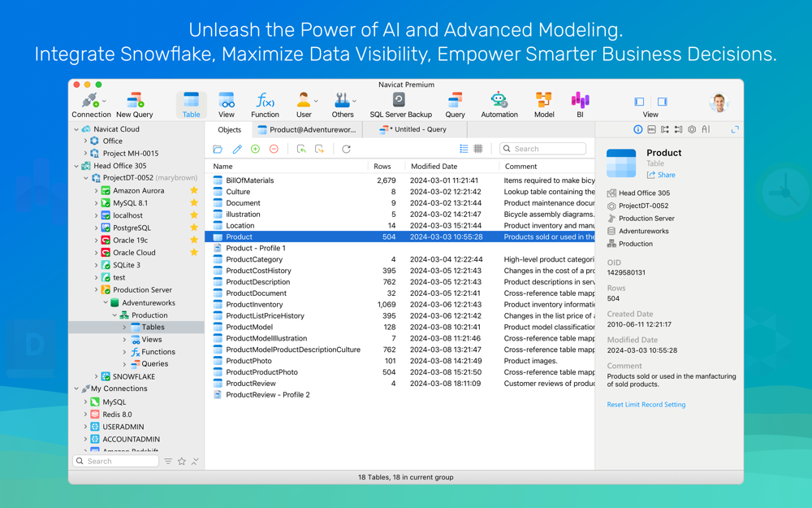Screen dimensions: 812x508
Task: Select the ProductInventory table row
Action: coord(400,305)
